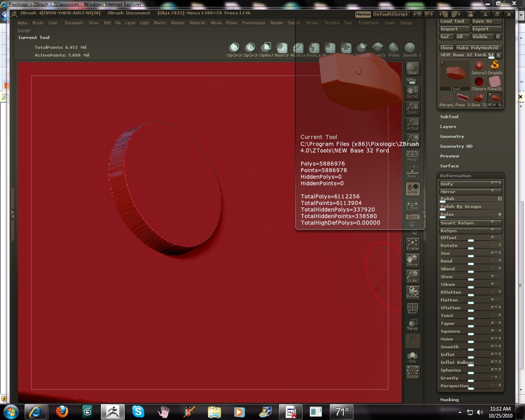Click the Noise deformation slider
Screen dimensions: 525x420
pyautogui.click(x=471, y=339)
